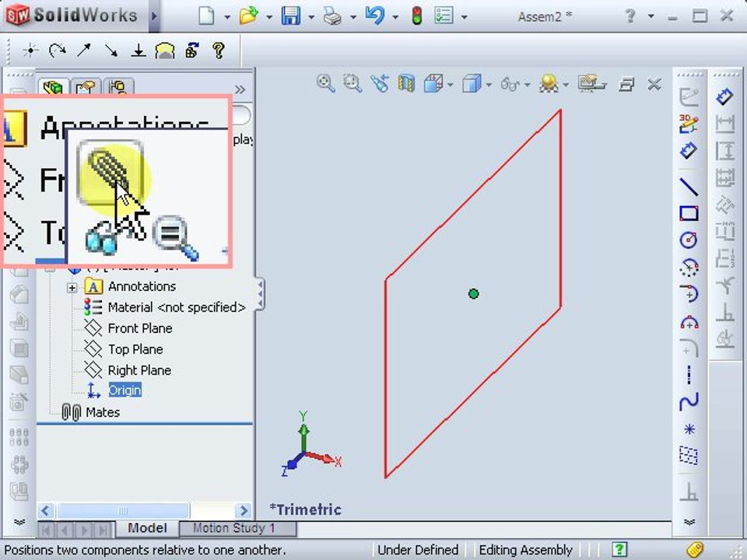Expand the manager panel with the double chevron
Viewport: 747px width, 560px height.
pyautogui.click(x=240, y=89)
